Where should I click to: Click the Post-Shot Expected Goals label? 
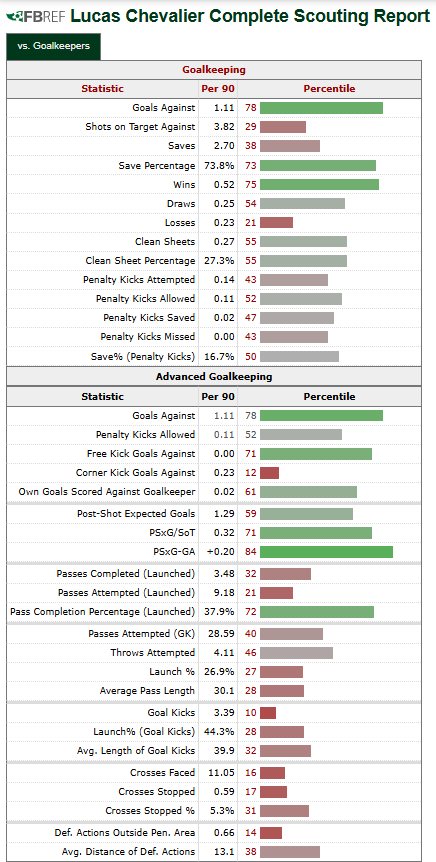pos(136,513)
